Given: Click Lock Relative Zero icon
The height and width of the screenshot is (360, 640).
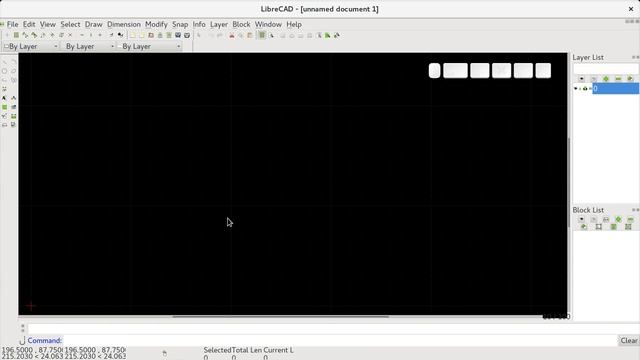Looking at the screenshot, I should 120,35.
